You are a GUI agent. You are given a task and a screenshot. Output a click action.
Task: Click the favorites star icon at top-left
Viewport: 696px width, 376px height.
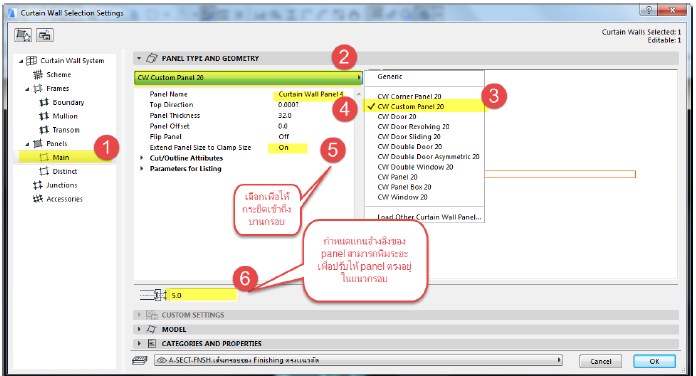[x=23, y=35]
